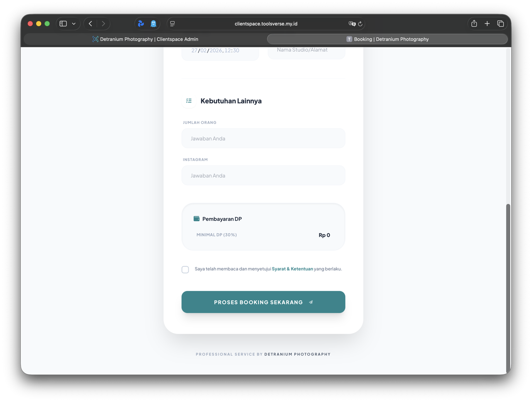Click the Jumlah Orang input field
532x402 pixels.
pyautogui.click(x=263, y=138)
